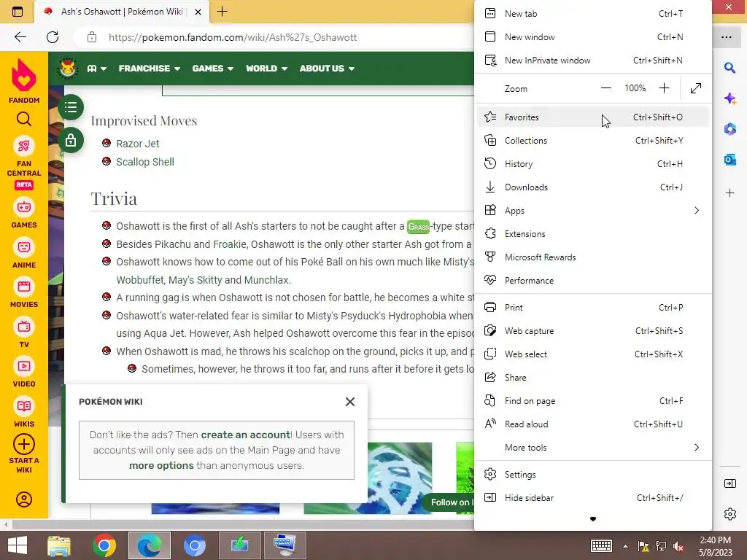Open Wikis in Fandom sidebar
The image size is (747, 560).
(x=24, y=413)
